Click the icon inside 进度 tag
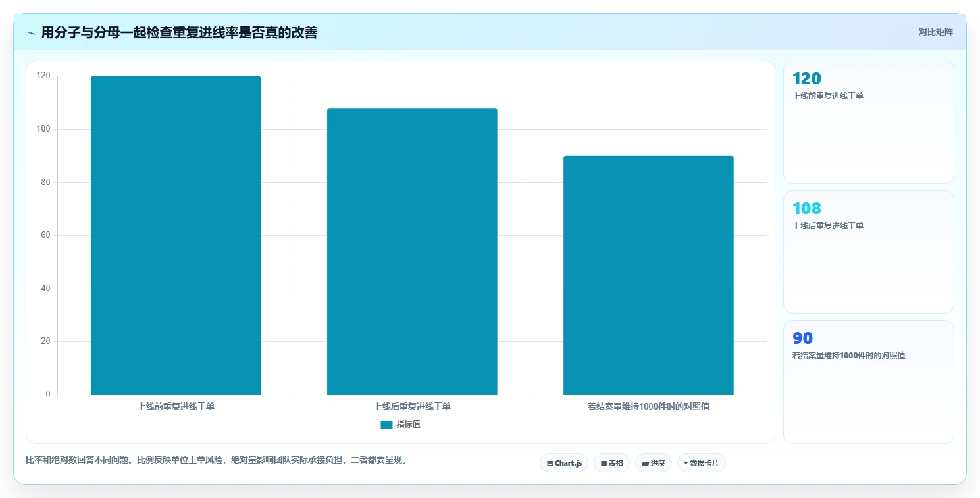The image size is (980, 498). [x=645, y=464]
